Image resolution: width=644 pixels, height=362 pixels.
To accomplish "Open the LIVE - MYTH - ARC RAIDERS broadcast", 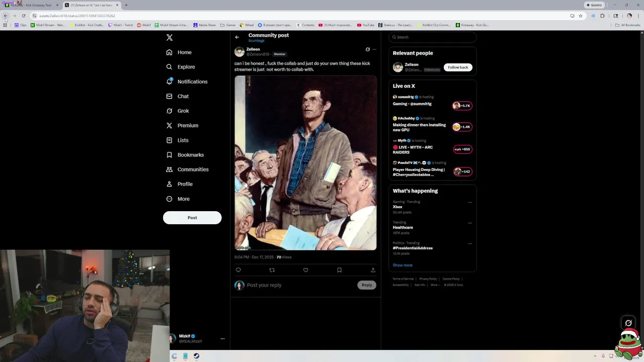I will [432, 147].
